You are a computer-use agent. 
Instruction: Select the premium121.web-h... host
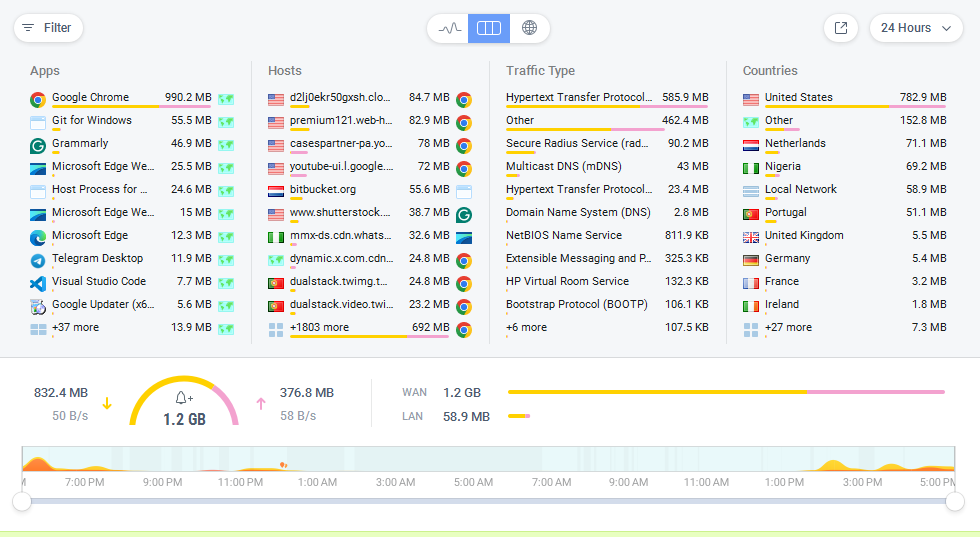tap(369, 121)
